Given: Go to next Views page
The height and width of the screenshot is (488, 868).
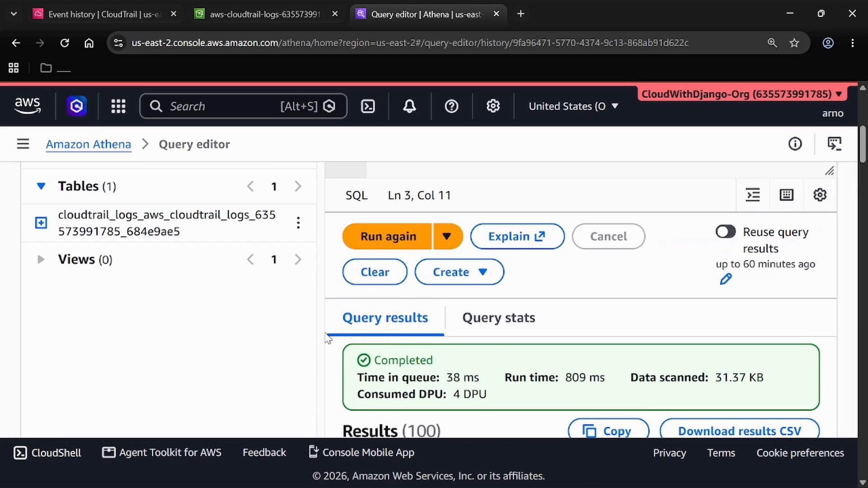Looking at the screenshot, I should tap(298, 259).
